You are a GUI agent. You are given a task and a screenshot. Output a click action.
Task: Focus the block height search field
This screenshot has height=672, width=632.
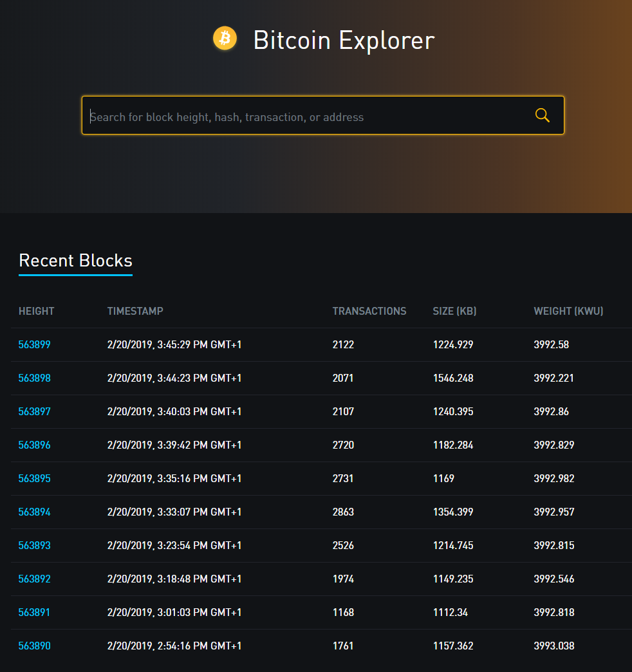coord(307,116)
